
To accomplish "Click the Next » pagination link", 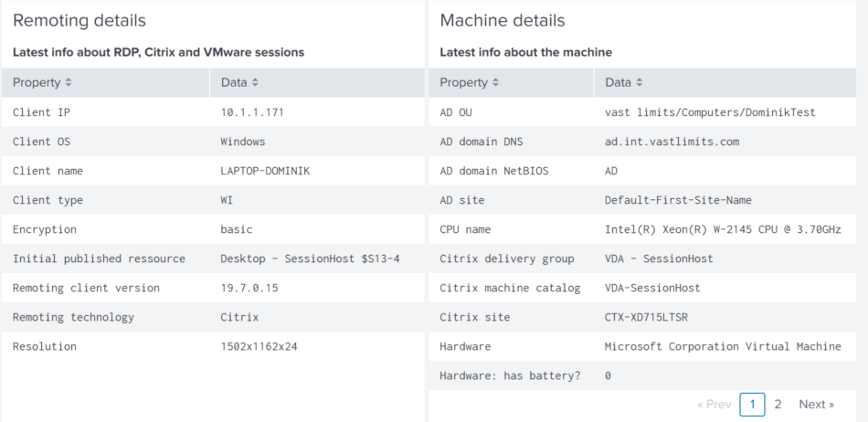I will click(x=816, y=405).
